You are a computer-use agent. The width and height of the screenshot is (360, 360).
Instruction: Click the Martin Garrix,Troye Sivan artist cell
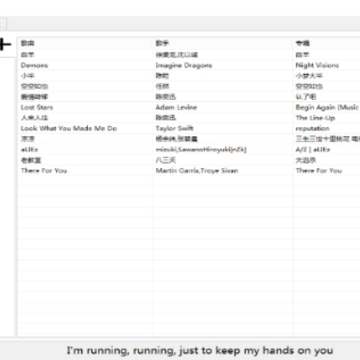point(197,170)
